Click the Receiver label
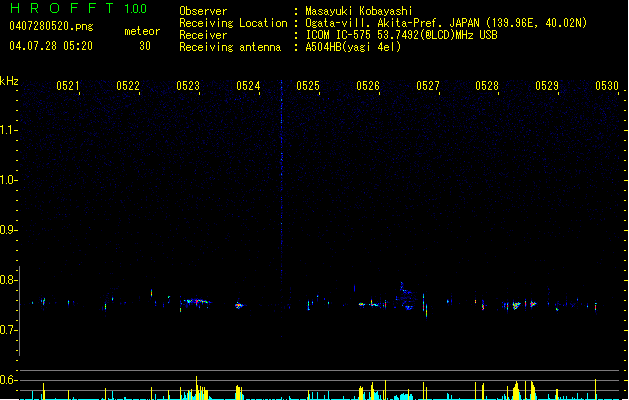 click(x=203, y=35)
